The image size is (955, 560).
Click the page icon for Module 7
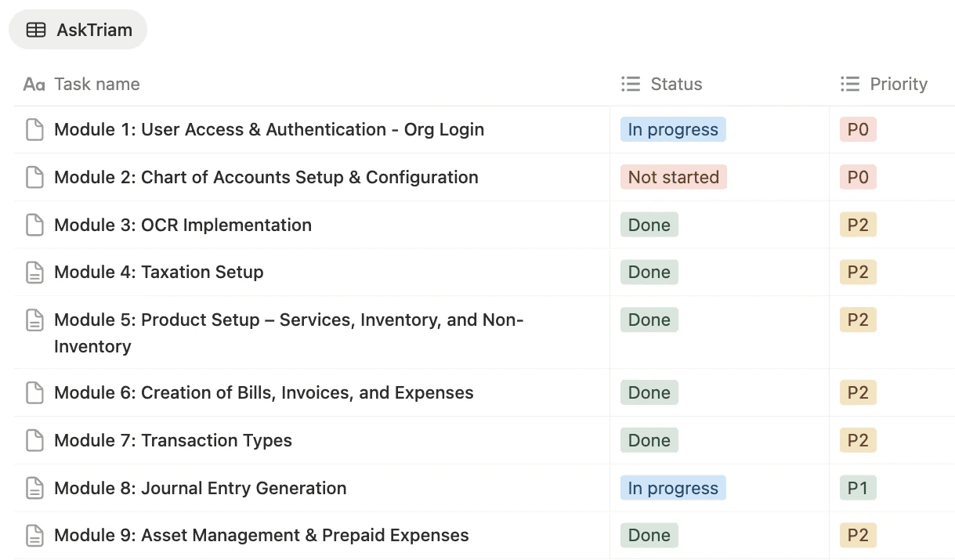(x=34, y=441)
